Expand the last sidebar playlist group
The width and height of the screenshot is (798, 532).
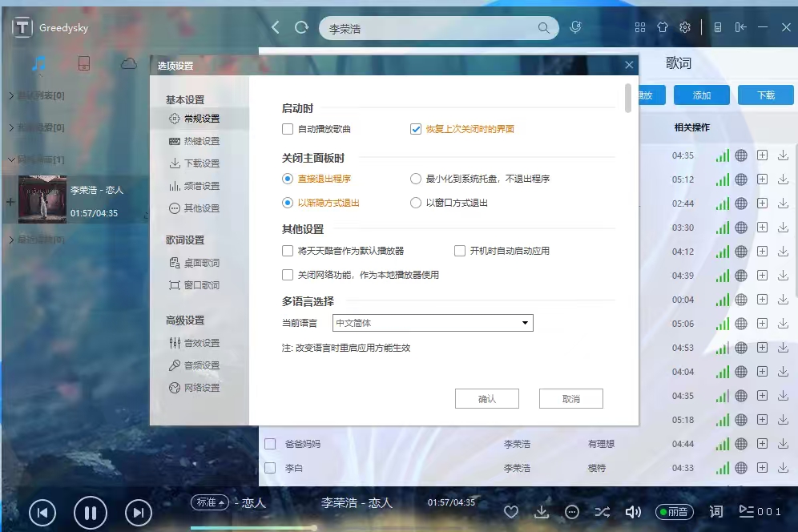(x=11, y=240)
